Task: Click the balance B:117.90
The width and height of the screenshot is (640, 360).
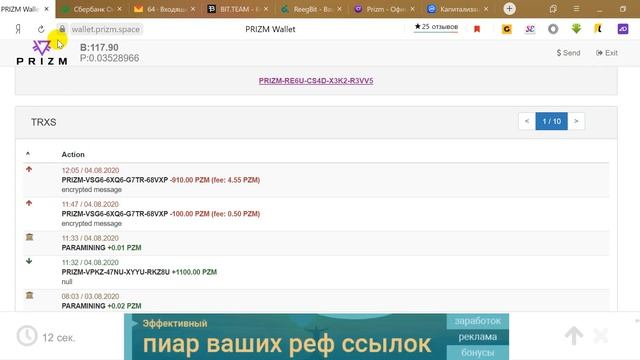Action: coord(99,48)
